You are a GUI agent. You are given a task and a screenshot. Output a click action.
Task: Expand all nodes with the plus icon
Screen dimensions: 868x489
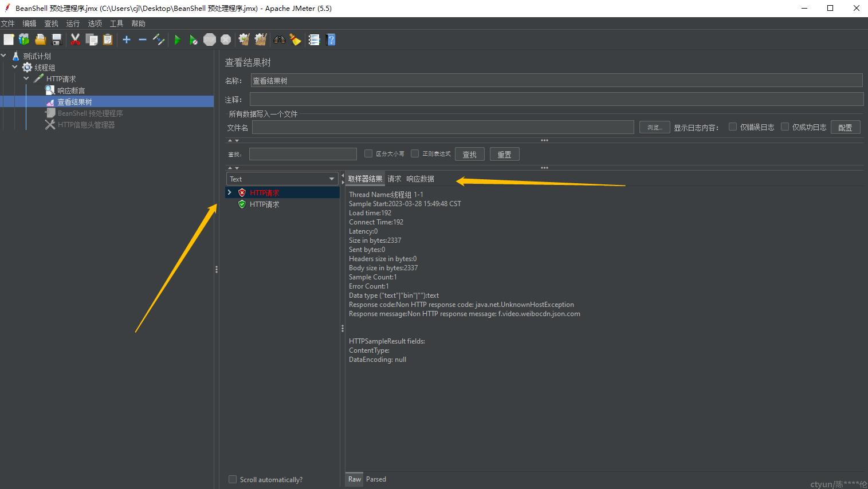(x=127, y=40)
